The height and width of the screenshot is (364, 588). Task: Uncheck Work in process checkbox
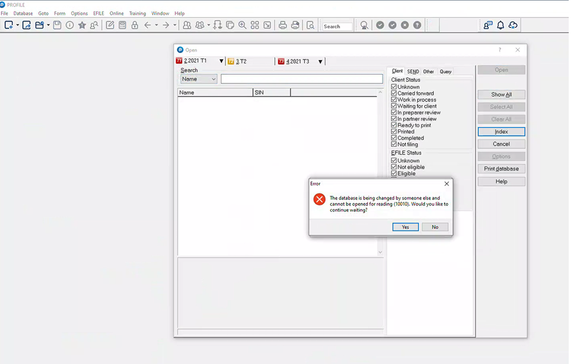[394, 99]
